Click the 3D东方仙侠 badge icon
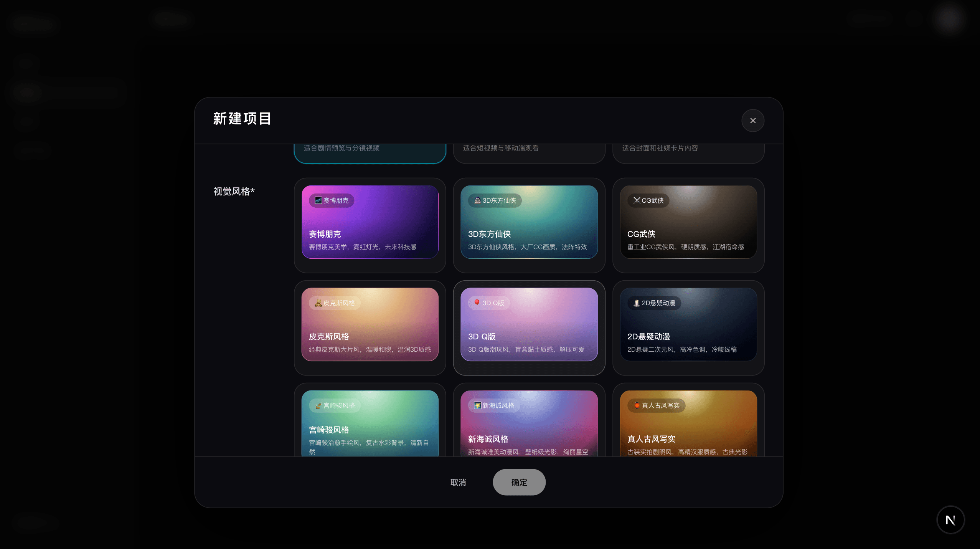The height and width of the screenshot is (549, 980). [x=477, y=200]
